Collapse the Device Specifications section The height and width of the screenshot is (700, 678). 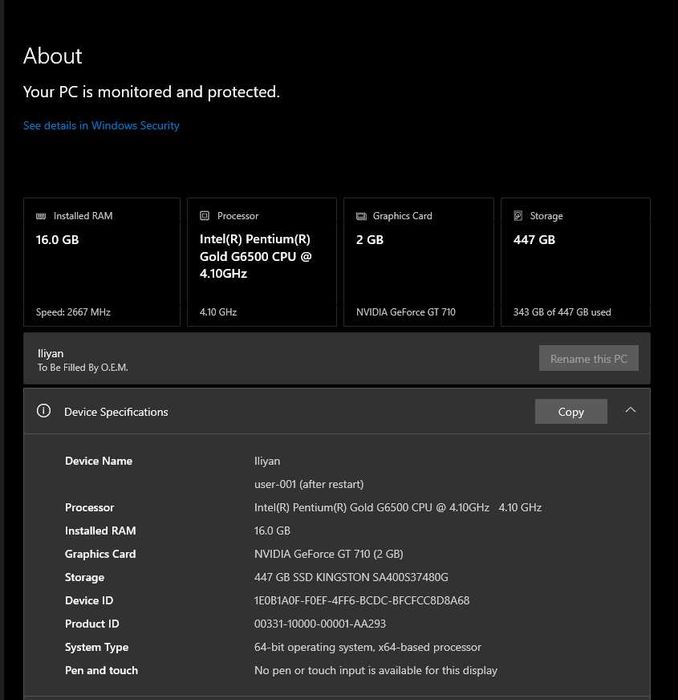click(x=630, y=410)
